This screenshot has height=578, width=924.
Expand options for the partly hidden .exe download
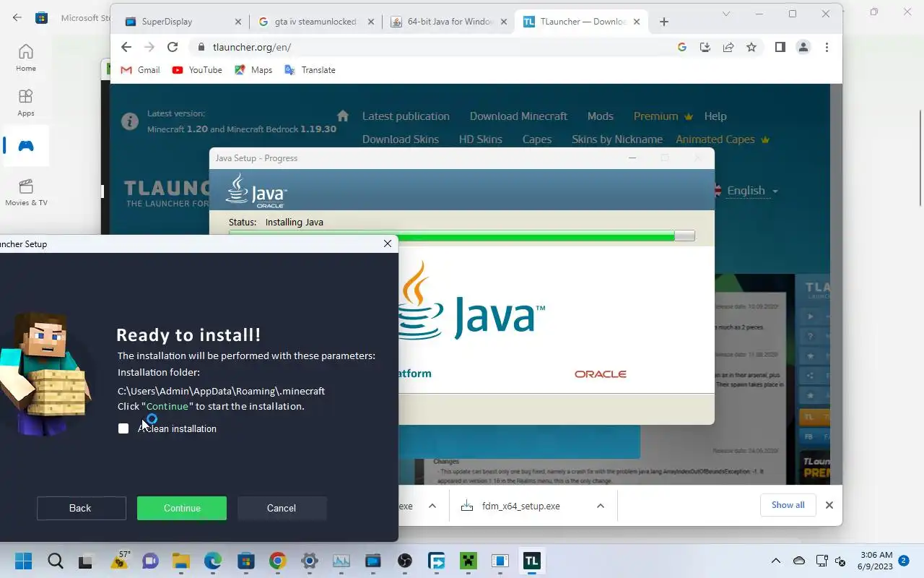click(x=432, y=506)
